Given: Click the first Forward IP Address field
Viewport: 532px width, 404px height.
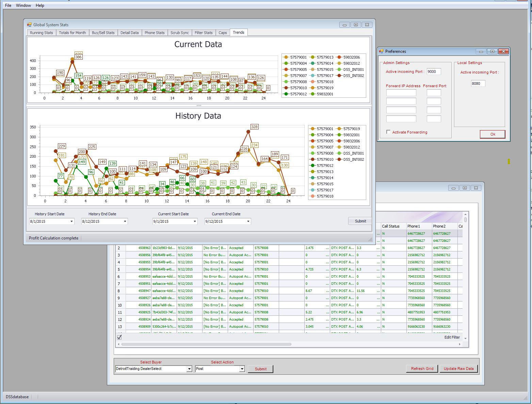Looking at the screenshot, I should (401, 93).
